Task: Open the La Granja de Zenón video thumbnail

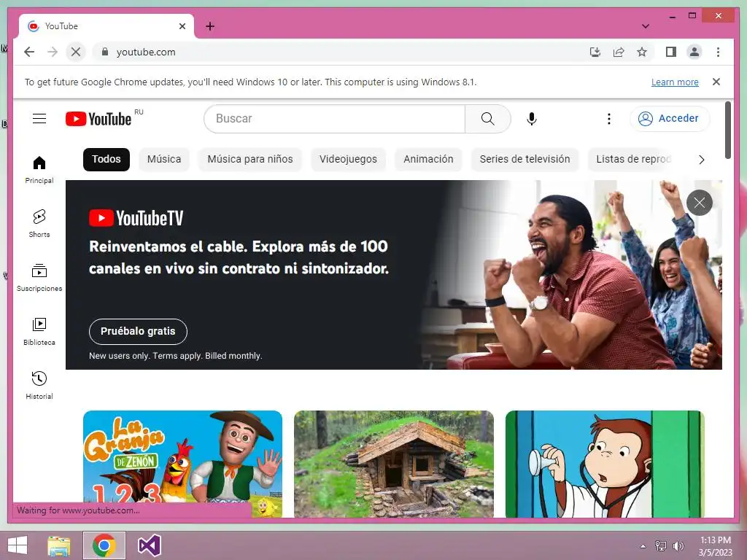Action: [182, 464]
